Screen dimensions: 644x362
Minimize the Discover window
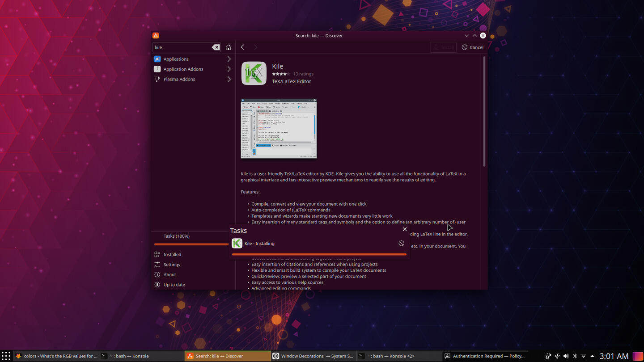(x=467, y=35)
